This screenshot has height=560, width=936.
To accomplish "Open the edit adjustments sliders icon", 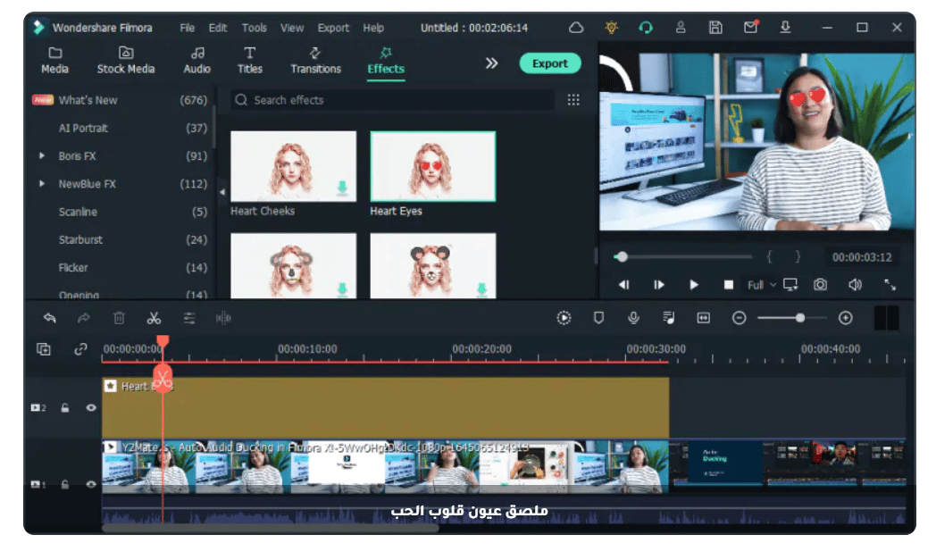I will click(x=189, y=318).
